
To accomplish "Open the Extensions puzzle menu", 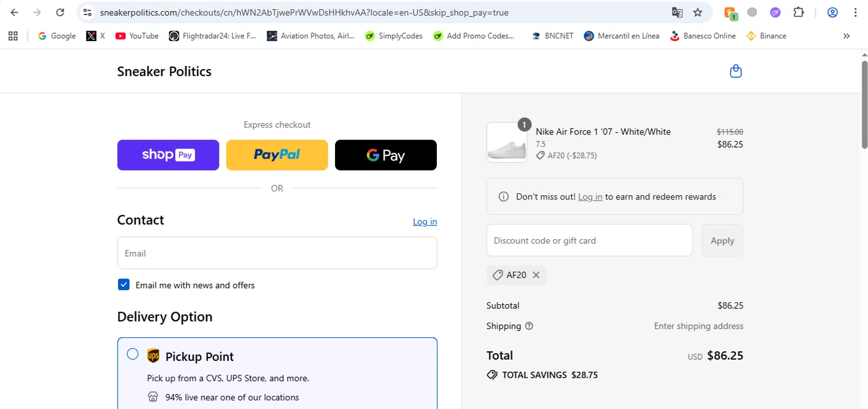I will point(799,12).
